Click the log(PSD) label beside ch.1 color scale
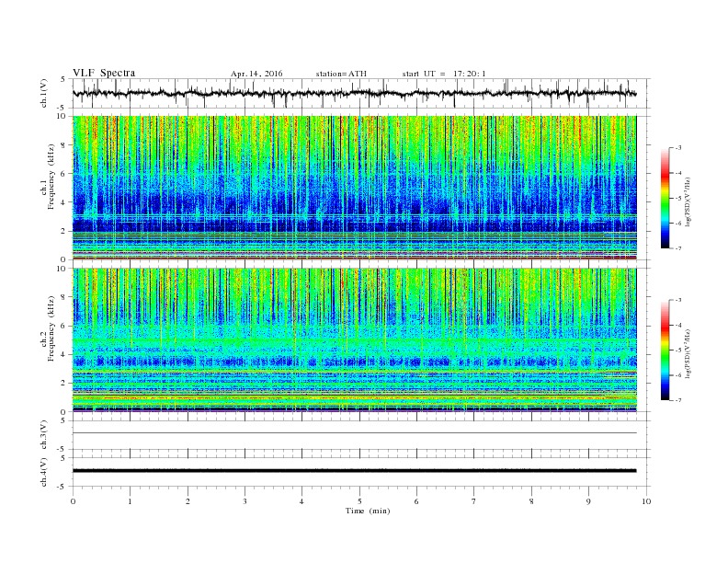Screen dimensions: 728x563 click(x=688, y=201)
